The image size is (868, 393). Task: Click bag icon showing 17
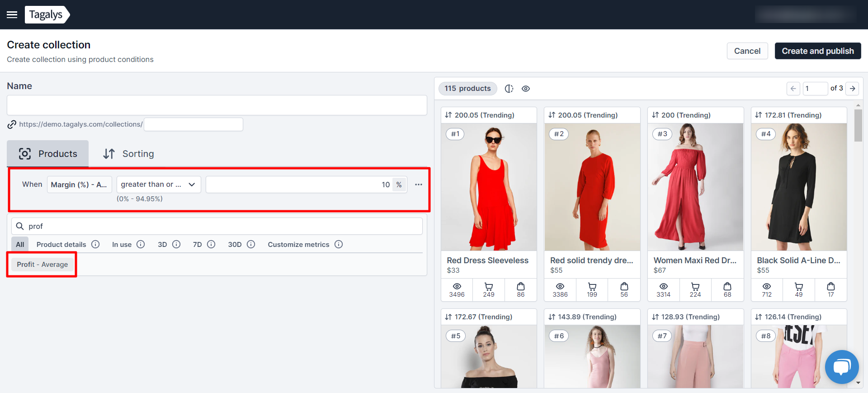831,286
